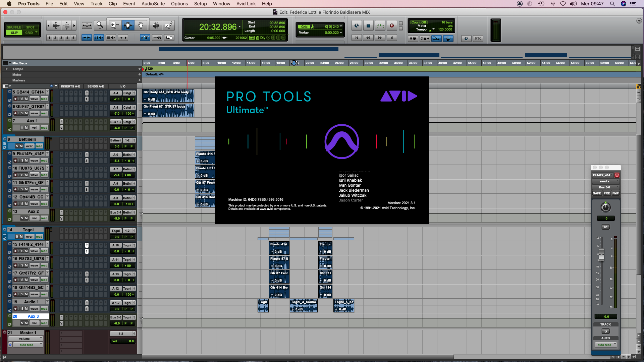Open the Event menu
Viewport: 644px width, 362px height.
[x=129, y=4]
